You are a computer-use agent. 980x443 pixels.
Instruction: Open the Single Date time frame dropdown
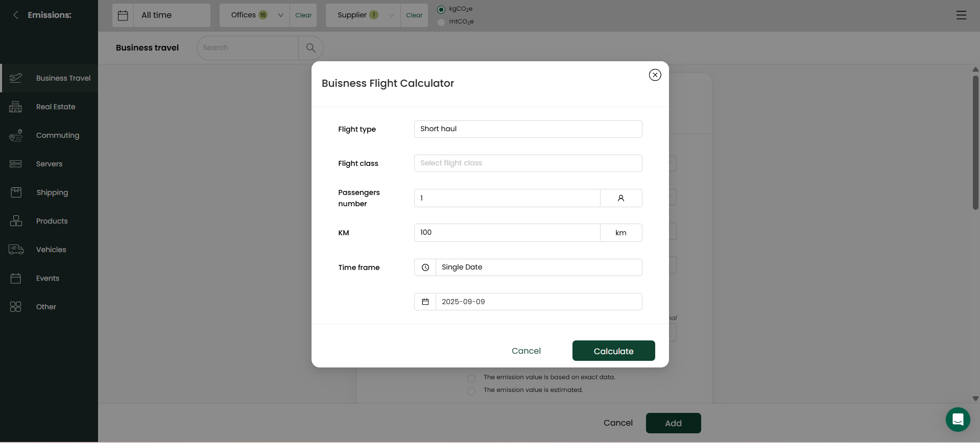[539, 267]
